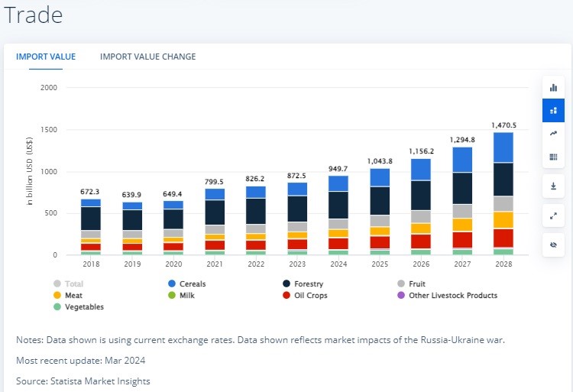Switch to the bar chart view

[553, 88]
